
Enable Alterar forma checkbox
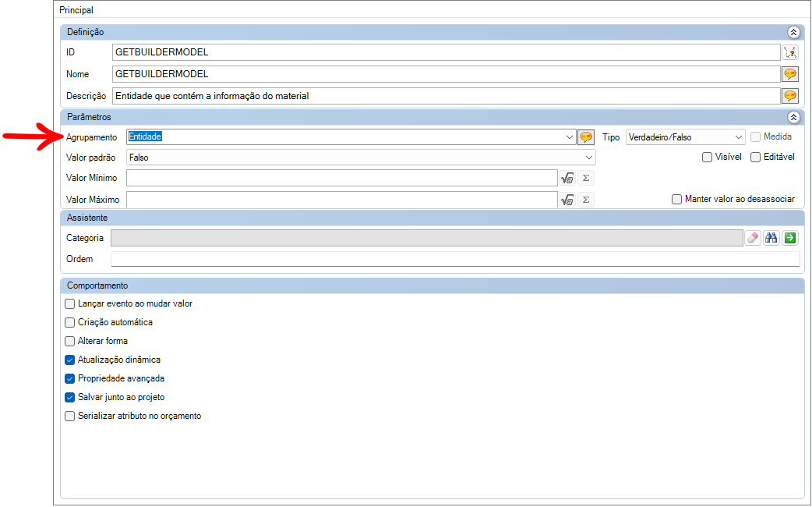pyautogui.click(x=70, y=341)
